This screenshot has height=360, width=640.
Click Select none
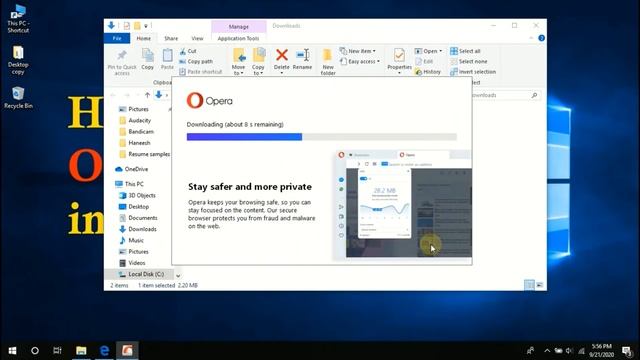point(469,61)
